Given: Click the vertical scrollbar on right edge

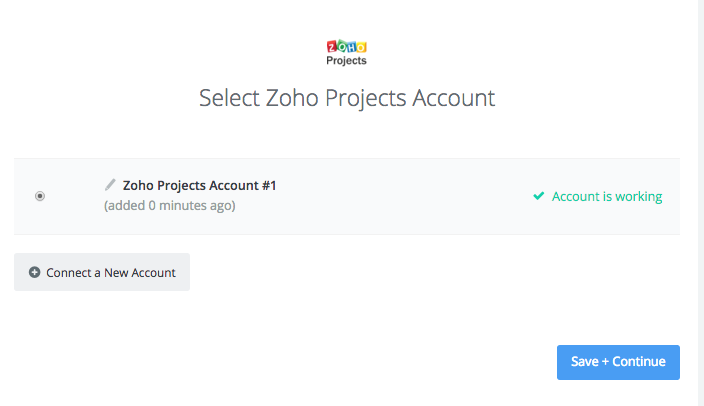Looking at the screenshot, I should 701,203.
